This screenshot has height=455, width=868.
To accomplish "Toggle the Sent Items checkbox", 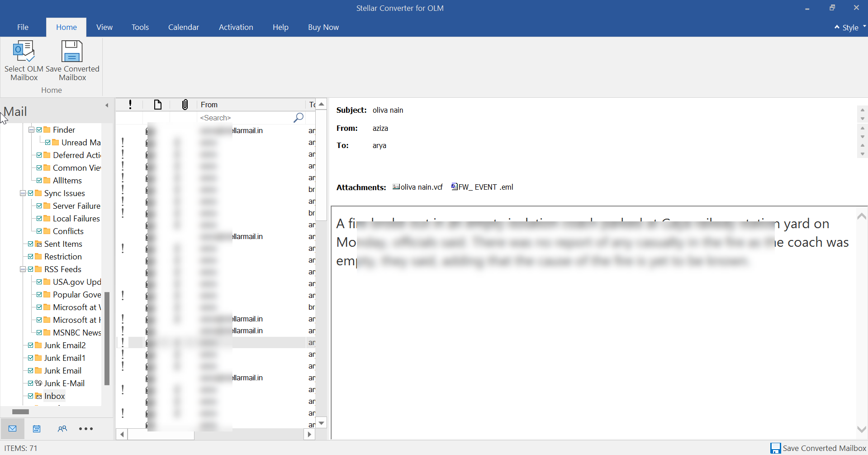I will point(31,244).
